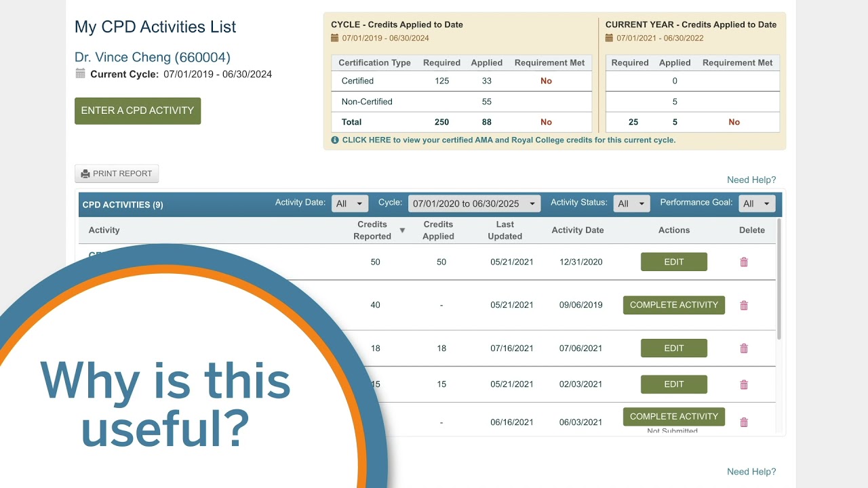
Task: Open the Performance Goal filter dropdown
Action: [x=757, y=203]
